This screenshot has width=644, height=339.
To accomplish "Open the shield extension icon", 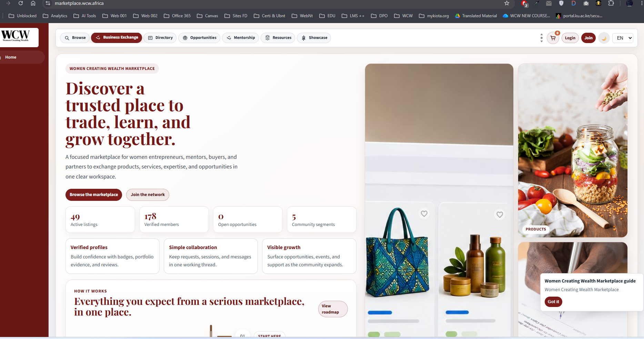I will [x=561, y=3].
